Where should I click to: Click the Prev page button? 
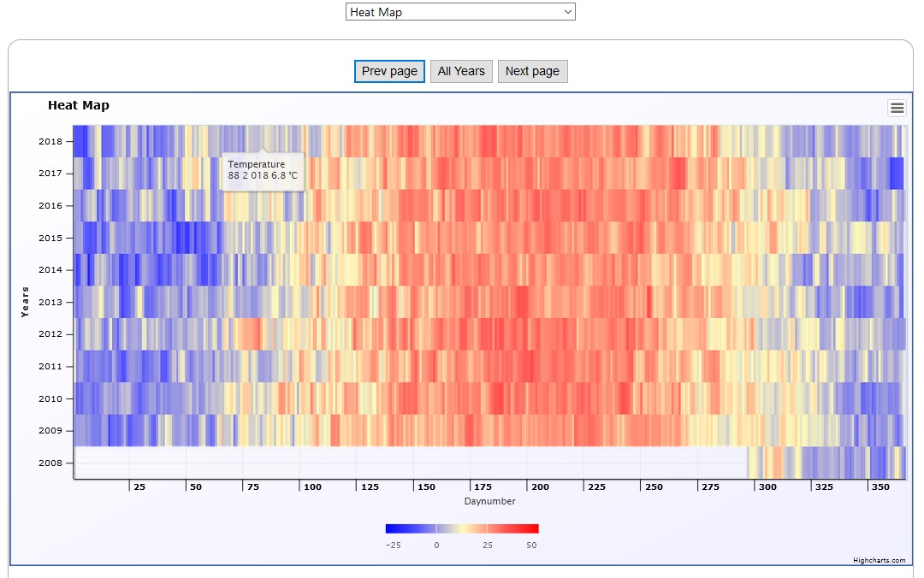click(389, 72)
